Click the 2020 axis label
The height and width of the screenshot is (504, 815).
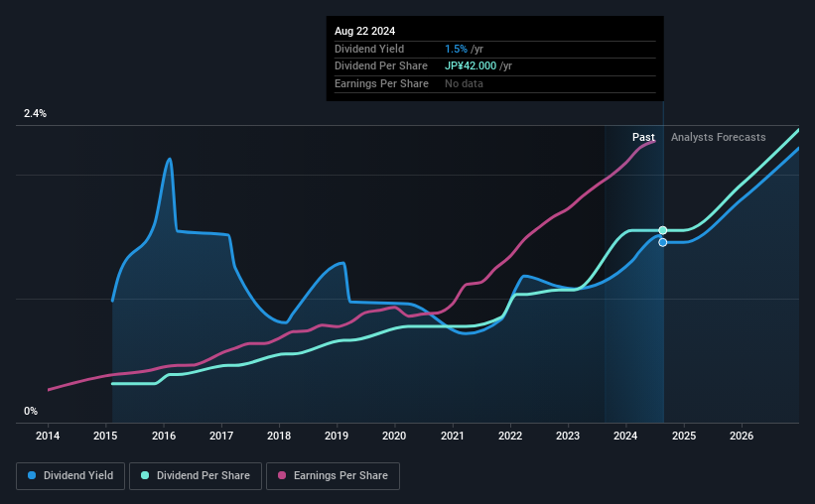click(394, 436)
